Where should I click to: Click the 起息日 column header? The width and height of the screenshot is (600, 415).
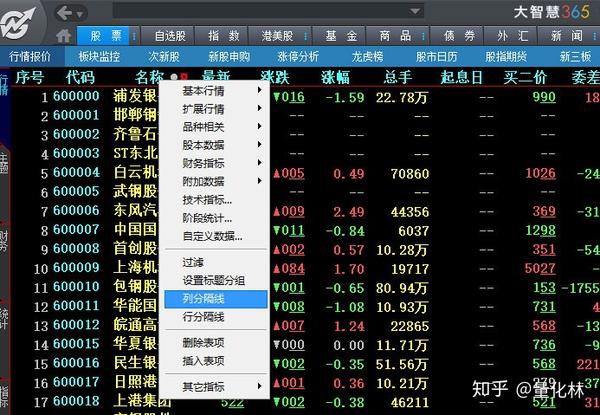pyautogui.click(x=461, y=78)
